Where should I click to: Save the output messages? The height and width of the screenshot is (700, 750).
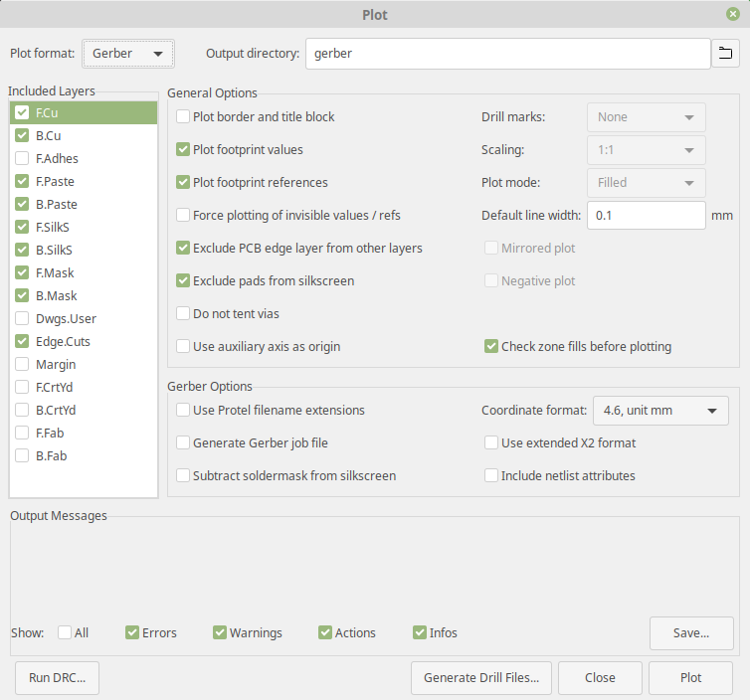coord(690,633)
